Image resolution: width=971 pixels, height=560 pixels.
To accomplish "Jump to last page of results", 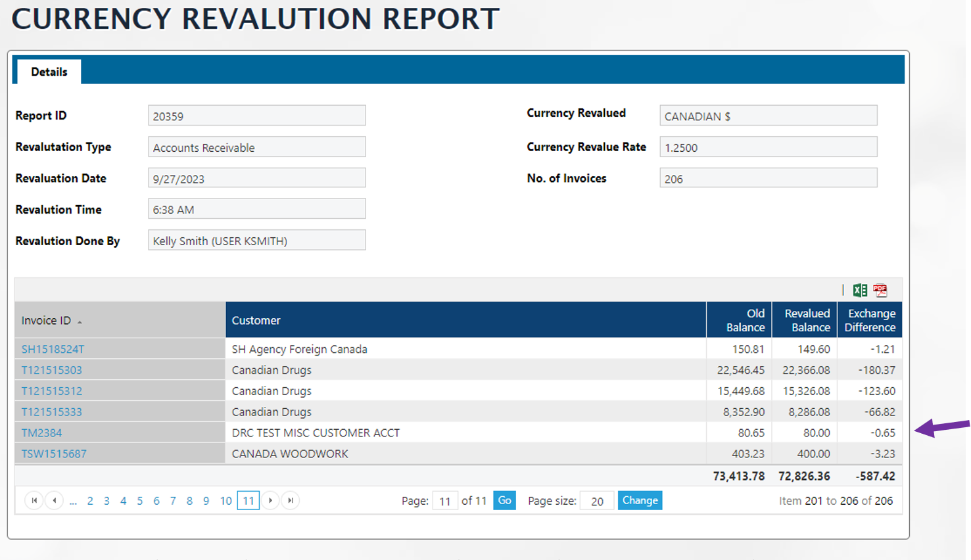I will click(291, 501).
